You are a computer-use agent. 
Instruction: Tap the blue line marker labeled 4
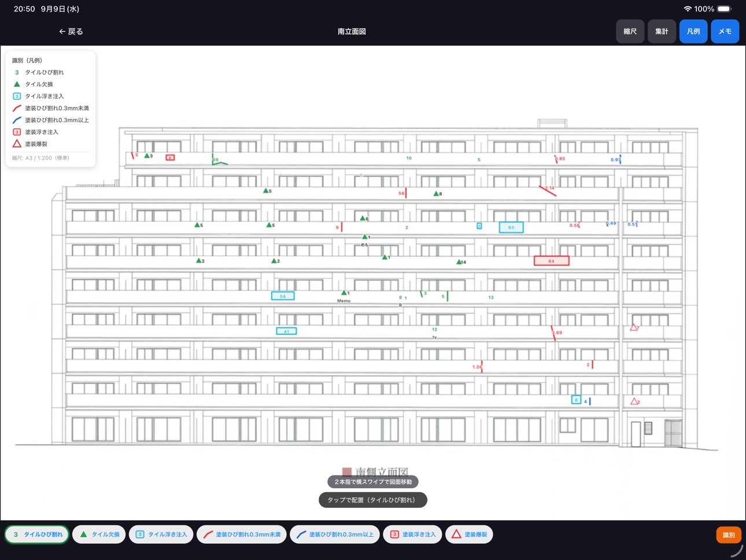pos(588,401)
